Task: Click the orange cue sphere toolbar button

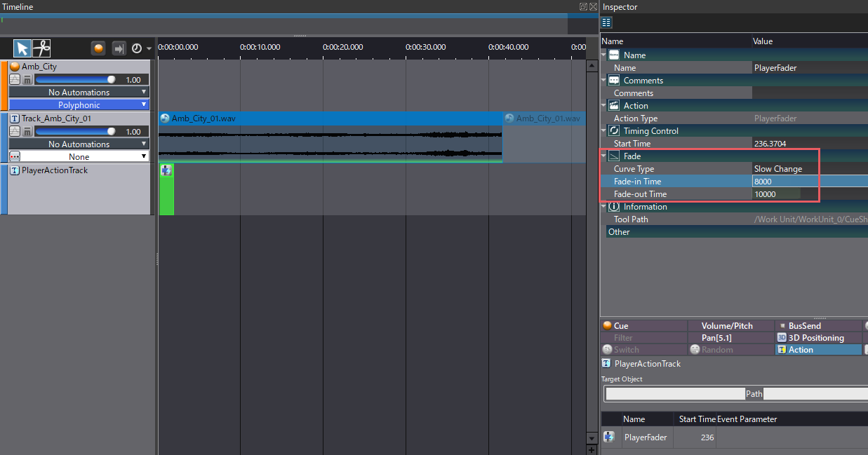Action: click(x=99, y=48)
